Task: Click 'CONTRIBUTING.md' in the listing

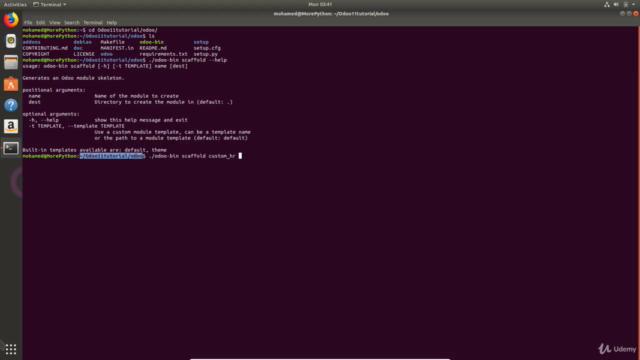Action: [45, 48]
